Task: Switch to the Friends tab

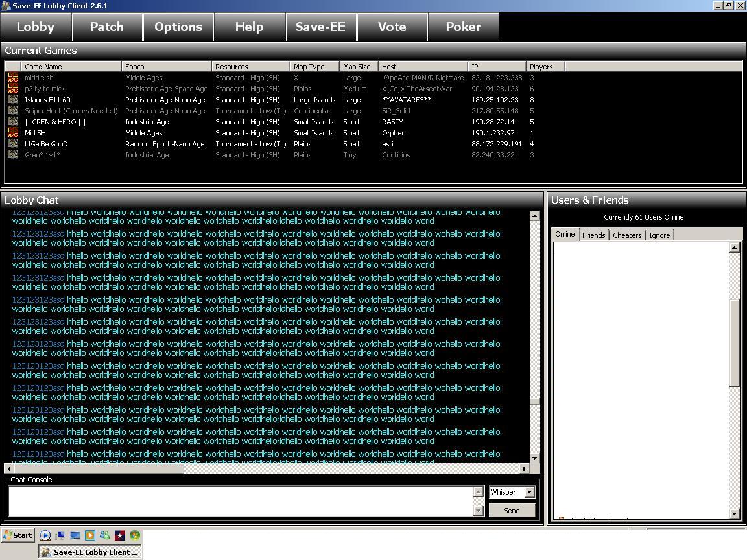Action: click(x=593, y=235)
